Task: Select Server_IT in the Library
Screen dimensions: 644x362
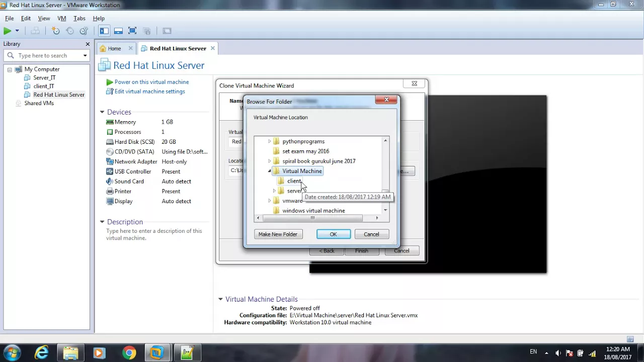Action: pyautogui.click(x=44, y=78)
